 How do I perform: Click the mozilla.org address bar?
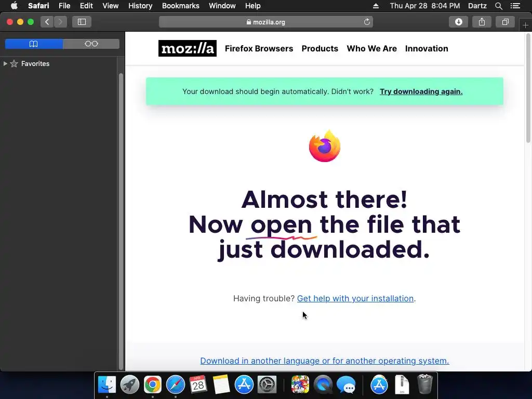pos(265,22)
